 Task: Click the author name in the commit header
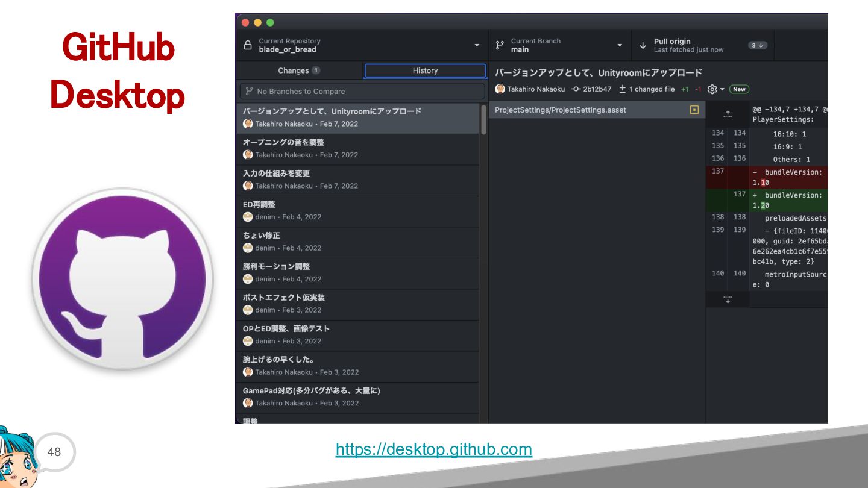click(536, 89)
